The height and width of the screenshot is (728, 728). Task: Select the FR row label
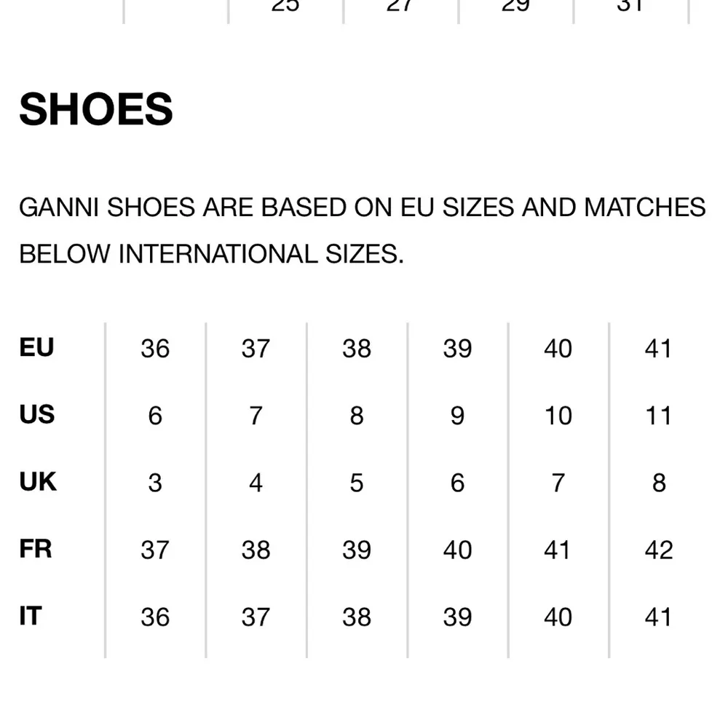pos(36,548)
